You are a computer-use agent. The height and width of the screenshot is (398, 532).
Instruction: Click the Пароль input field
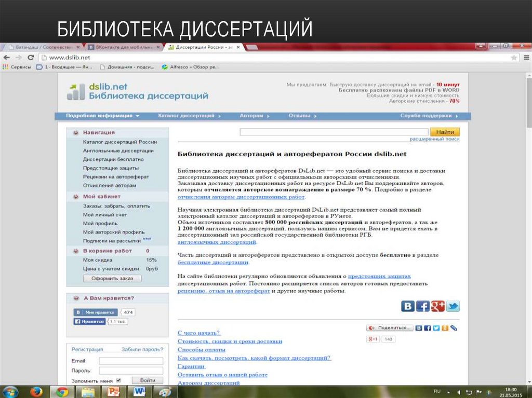point(130,370)
